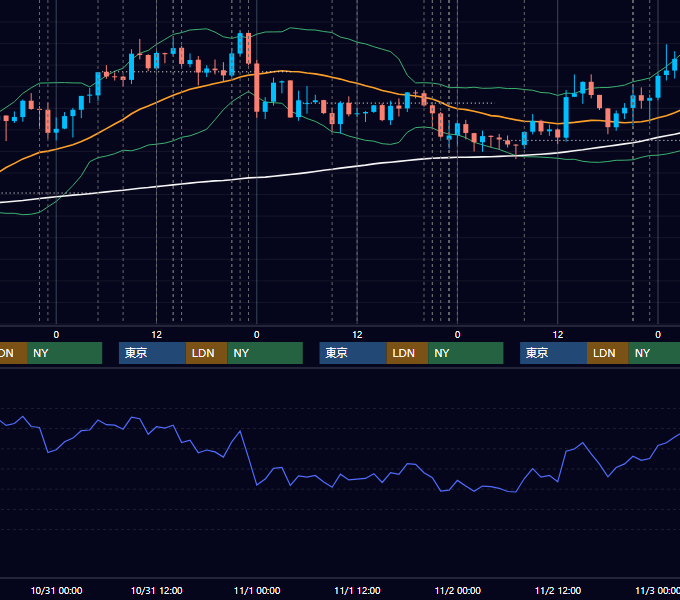680x600 pixels.
Task: Click the 10/31 00:00 time axis label
Action: click(56, 590)
